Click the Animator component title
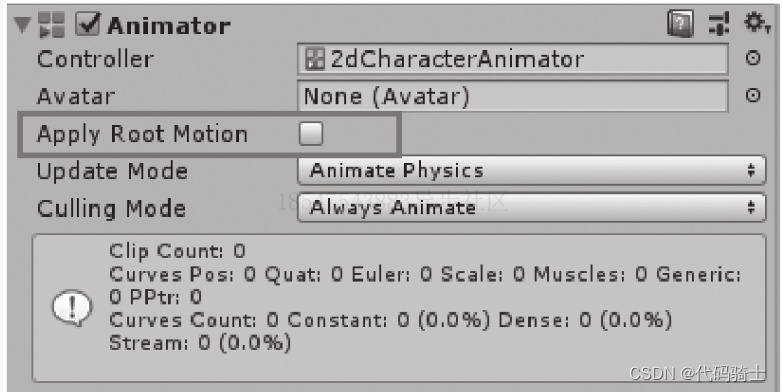This screenshot has width=782, height=392. coord(169,26)
